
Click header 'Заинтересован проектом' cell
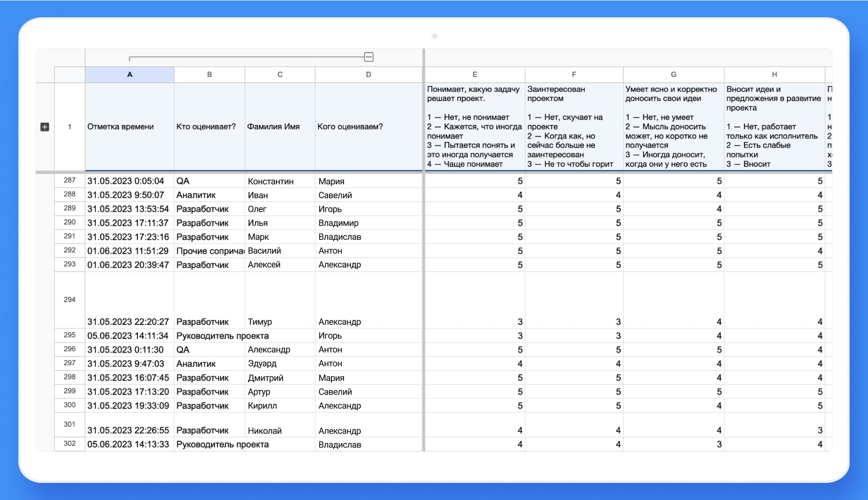click(x=574, y=127)
